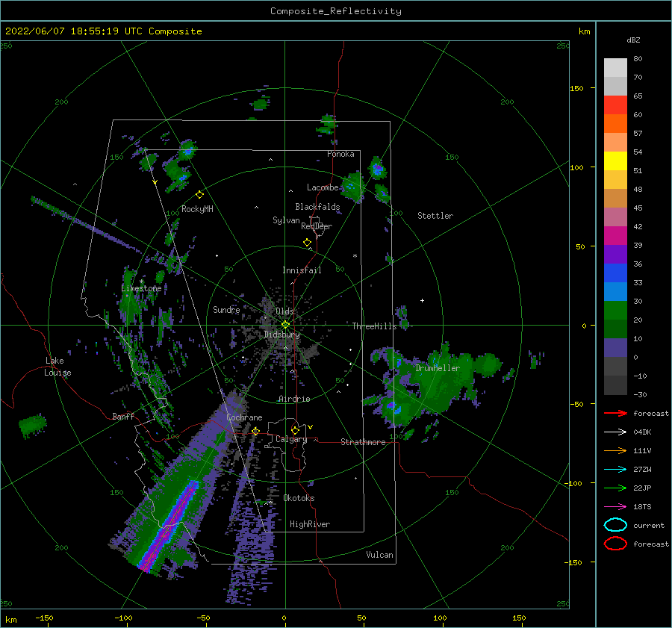The width and height of the screenshot is (672, 628).
Task: Pick the blue 33-36 dBZ swatch
Action: point(615,273)
